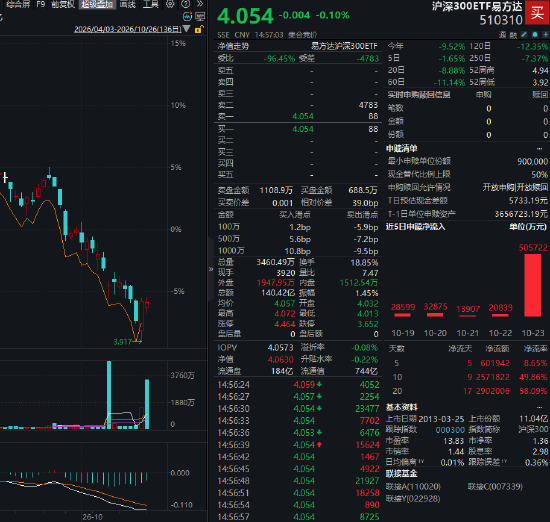Click the 融 badge next to pencil icon
This screenshot has width=550, height=522.
513,35
